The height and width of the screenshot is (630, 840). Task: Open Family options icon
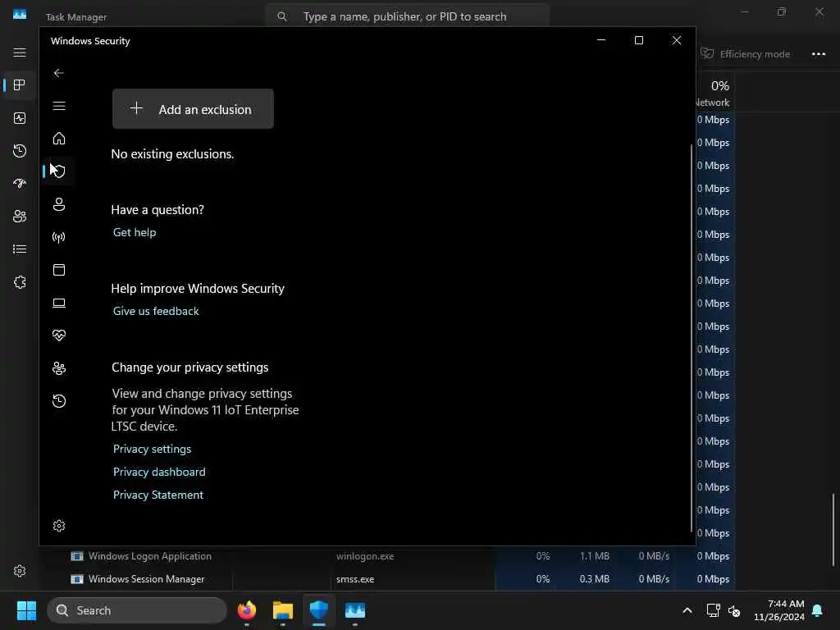pyautogui.click(x=59, y=368)
